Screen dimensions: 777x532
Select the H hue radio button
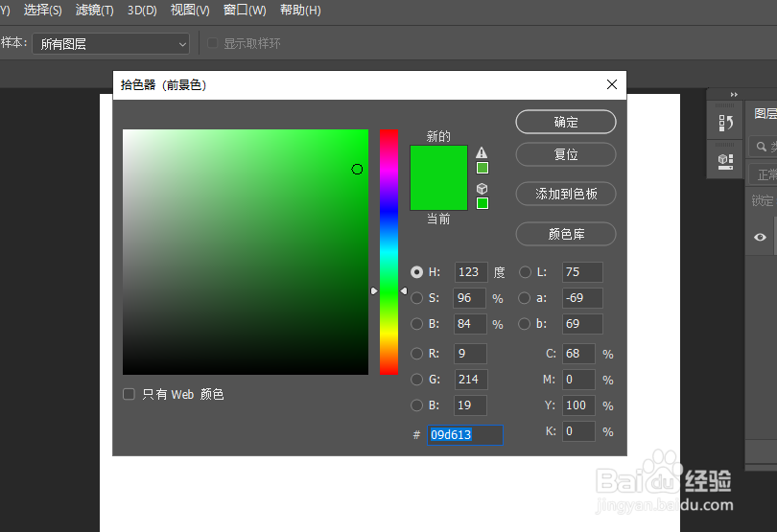416,272
